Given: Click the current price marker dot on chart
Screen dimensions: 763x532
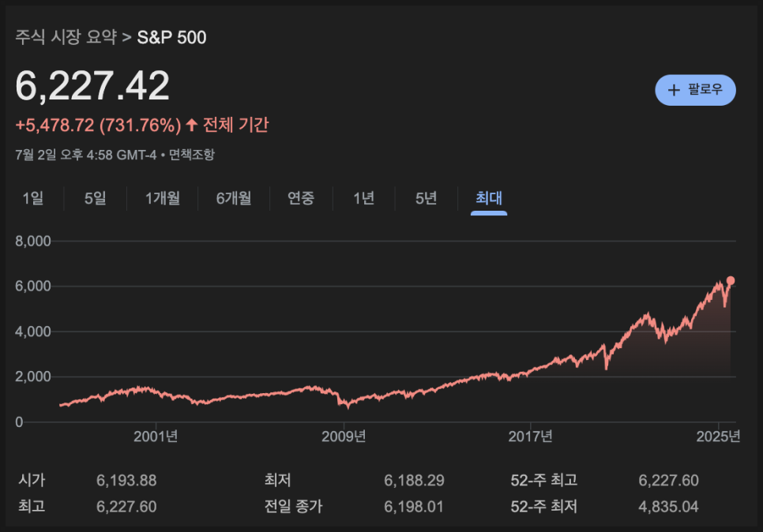Looking at the screenshot, I should pyautogui.click(x=731, y=280).
